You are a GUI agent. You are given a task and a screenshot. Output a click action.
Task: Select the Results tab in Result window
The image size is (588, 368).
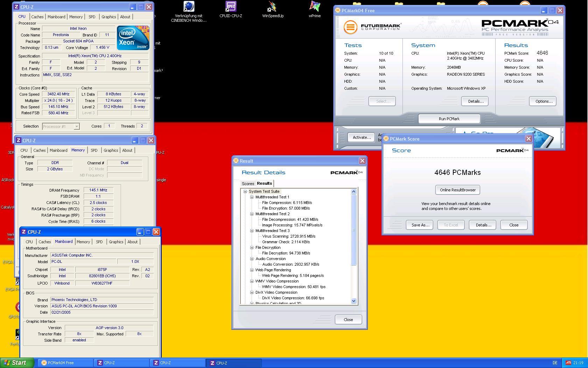click(x=264, y=183)
